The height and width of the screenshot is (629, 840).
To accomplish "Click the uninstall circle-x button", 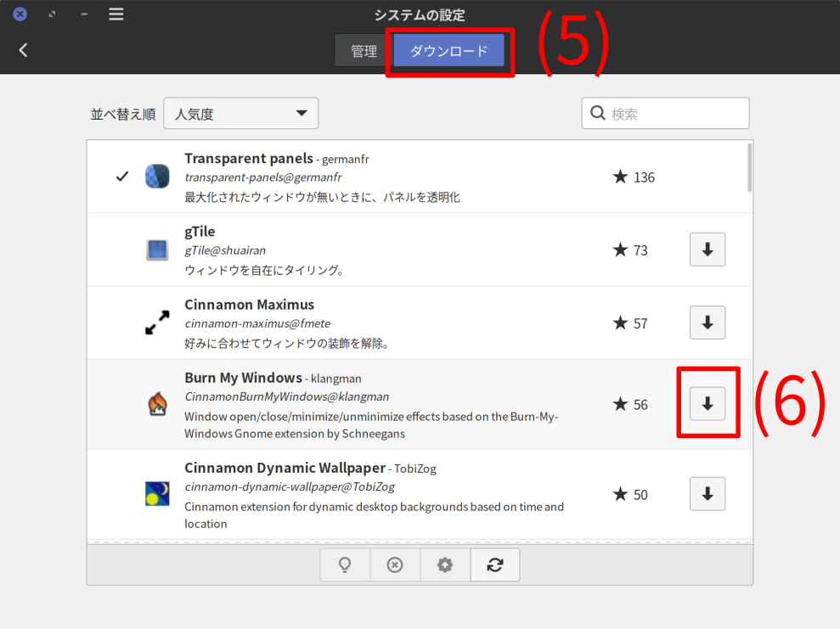I will (x=395, y=565).
